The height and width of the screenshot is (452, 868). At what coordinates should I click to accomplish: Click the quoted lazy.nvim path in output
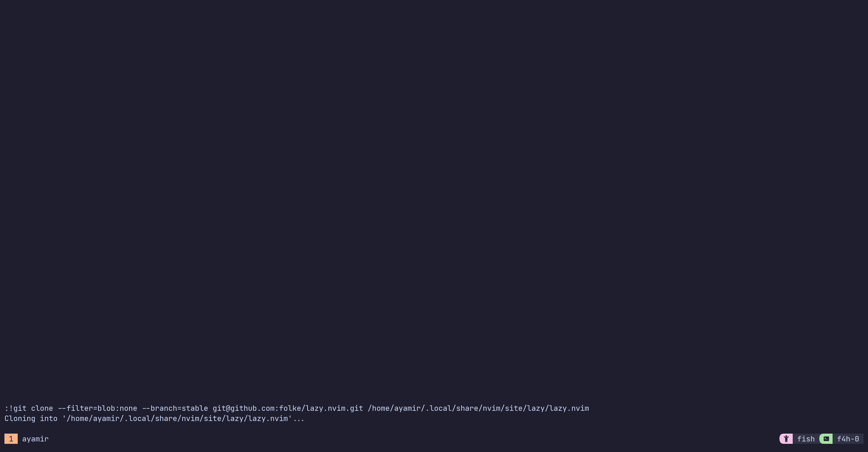point(177,418)
